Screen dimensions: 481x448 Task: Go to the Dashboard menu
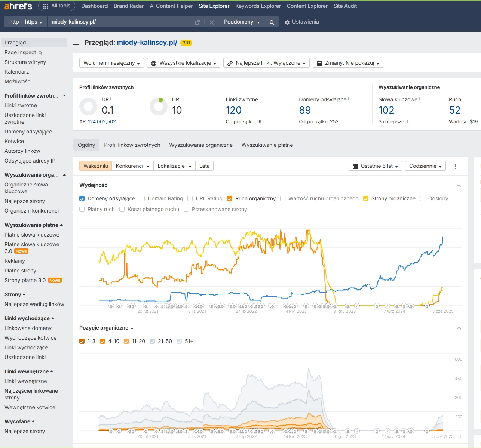click(94, 6)
